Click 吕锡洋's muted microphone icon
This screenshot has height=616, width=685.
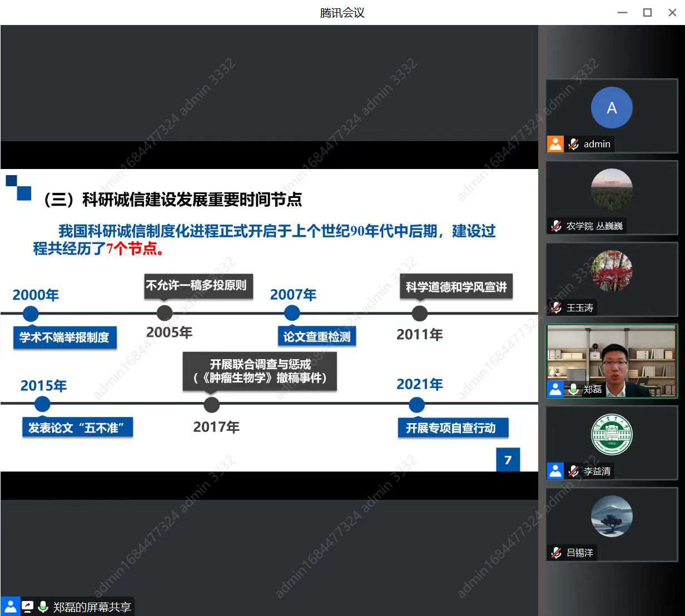point(556,553)
